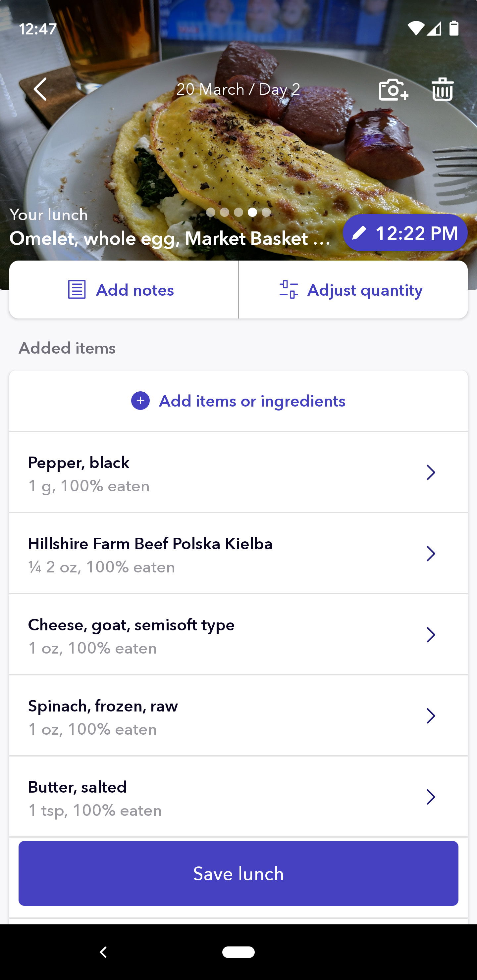Expand Cheese, goat, semisoft type chevron
The width and height of the screenshot is (477, 980).
click(x=431, y=635)
